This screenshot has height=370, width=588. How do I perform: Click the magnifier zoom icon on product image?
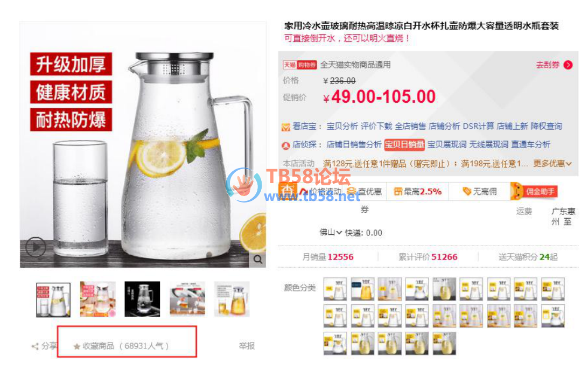point(257,259)
